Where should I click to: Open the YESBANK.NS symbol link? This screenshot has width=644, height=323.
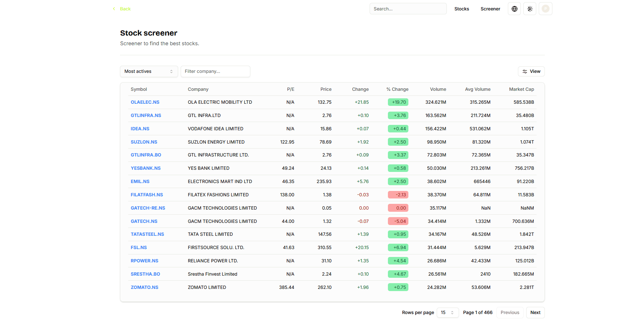point(145,168)
